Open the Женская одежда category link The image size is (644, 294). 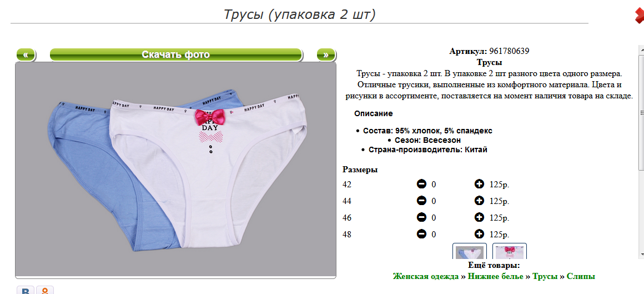(425, 276)
